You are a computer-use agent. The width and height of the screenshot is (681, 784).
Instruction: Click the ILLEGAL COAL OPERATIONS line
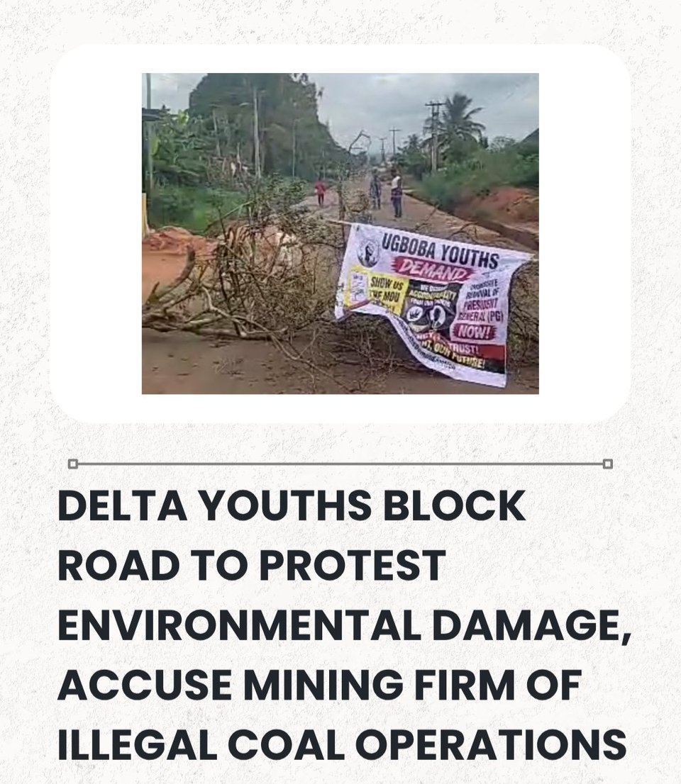coord(342,744)
